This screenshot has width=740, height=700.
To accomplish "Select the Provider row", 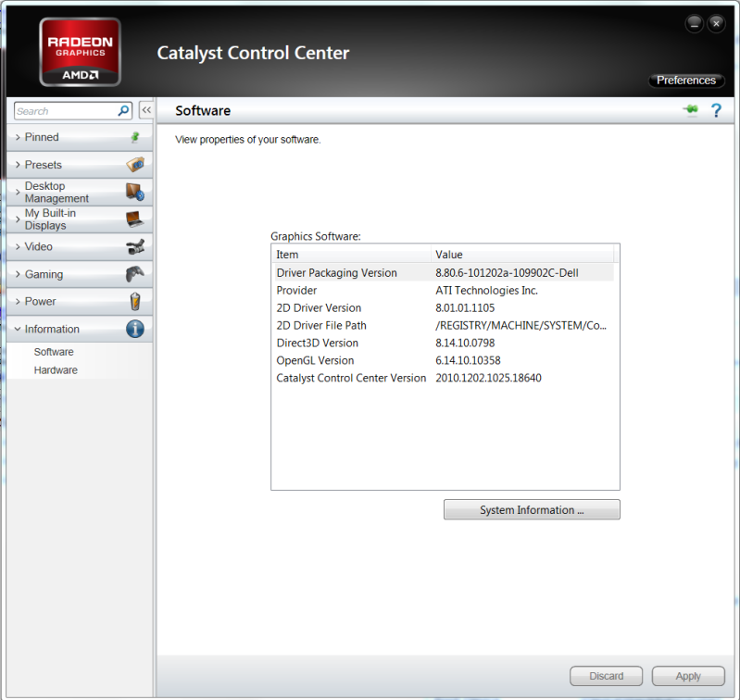I will coord(444,290).
